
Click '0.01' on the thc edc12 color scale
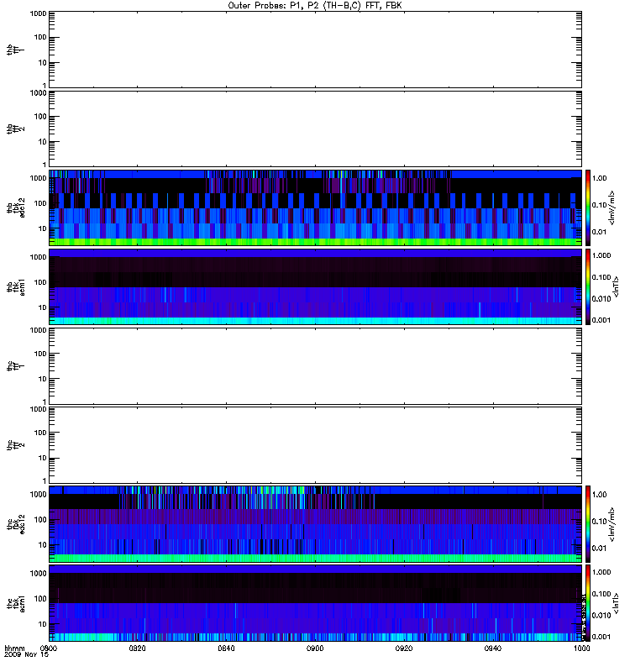pyautogui.click(x=600, y=549)
